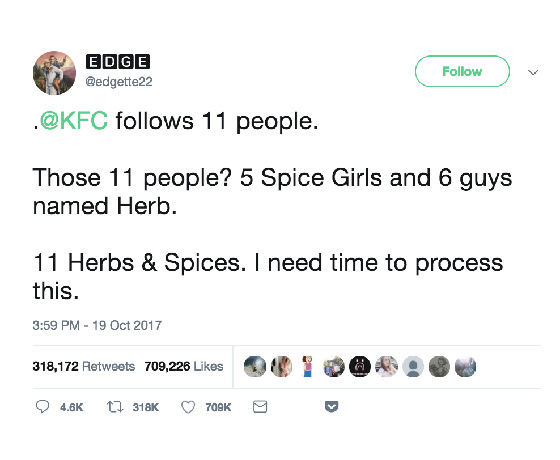Like the tweet with heart icon
The image size is (560, 460).
pos(188,407)
